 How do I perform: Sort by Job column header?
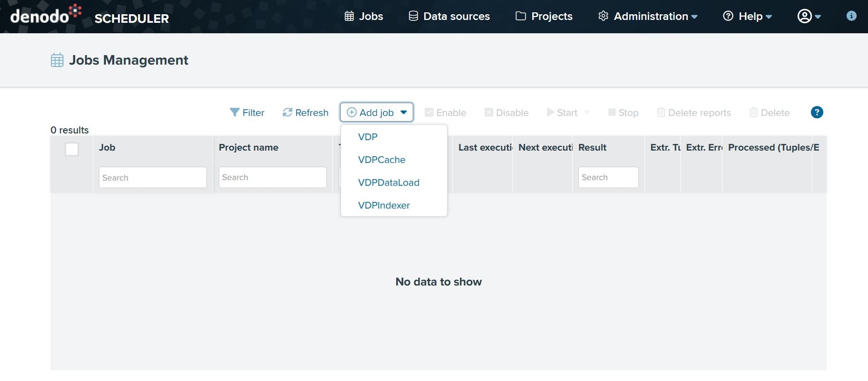[x=107, y=147]
